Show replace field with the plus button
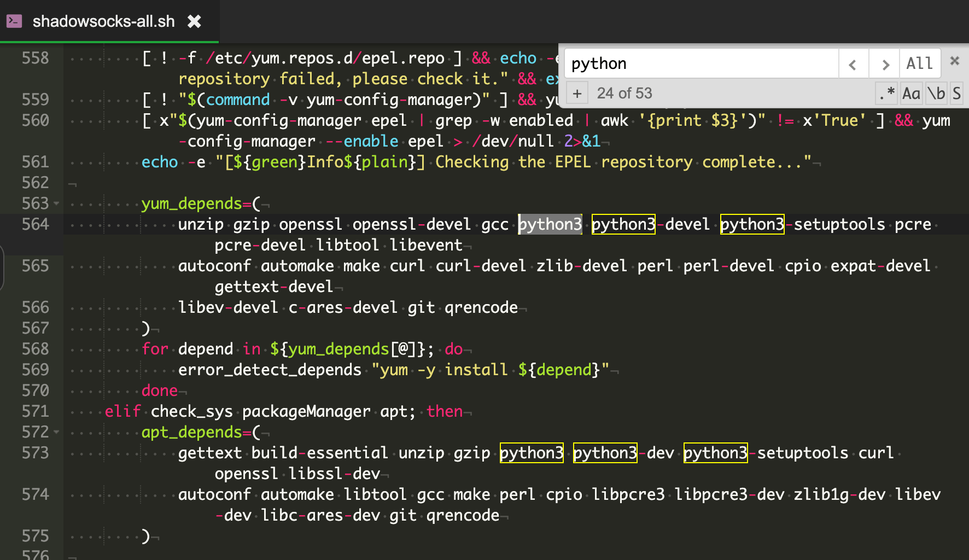The image size is (969, 560). coord(577,94)
